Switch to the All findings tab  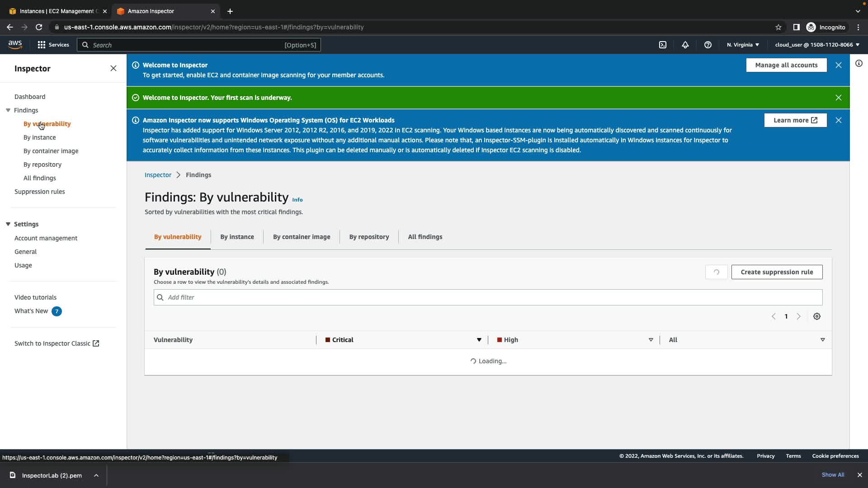point(425,237)
